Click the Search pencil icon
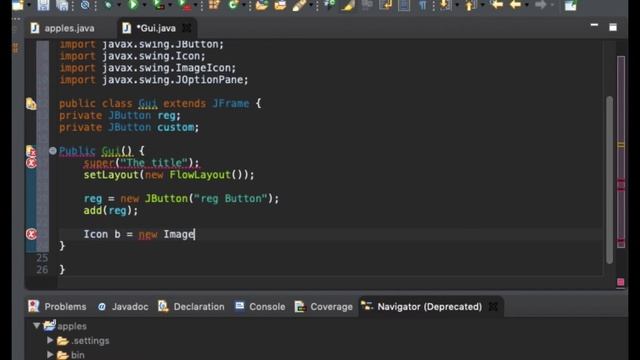Image resolution: width=640 pixels, height=360 pixels. (x=299, y=5)
